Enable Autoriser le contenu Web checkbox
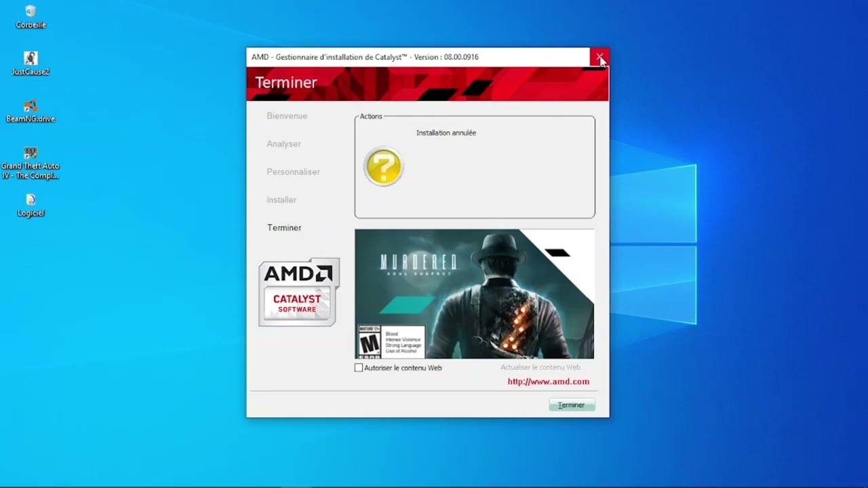868x488 pixels. coord(359,368)
